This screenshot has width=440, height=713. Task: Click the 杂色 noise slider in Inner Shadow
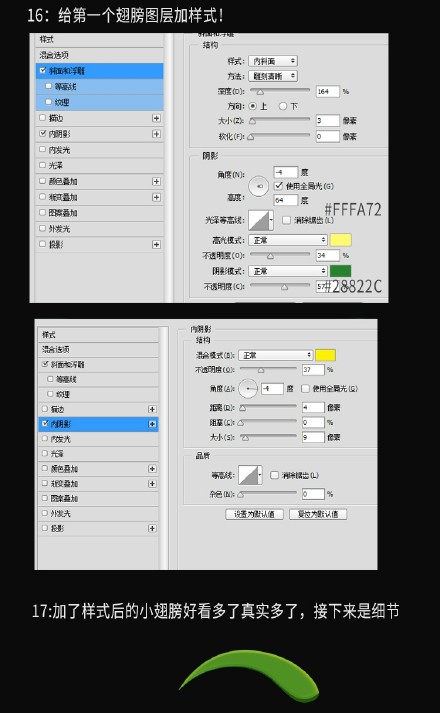coord(268,494)
